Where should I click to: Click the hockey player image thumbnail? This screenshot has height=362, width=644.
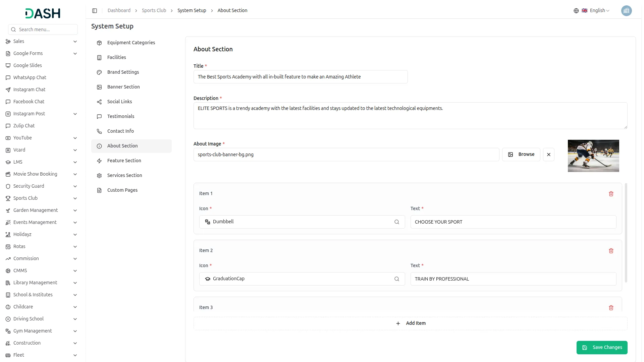tap(593, 156)
